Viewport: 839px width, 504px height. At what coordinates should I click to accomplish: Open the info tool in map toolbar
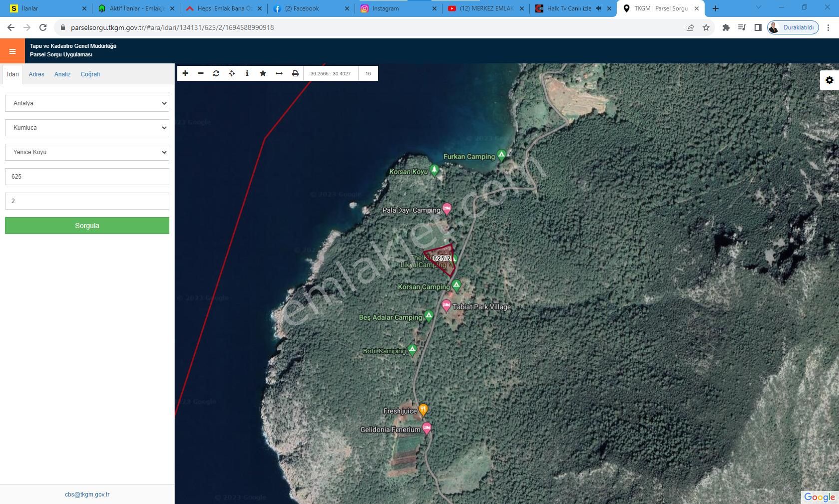click(247, 73)
